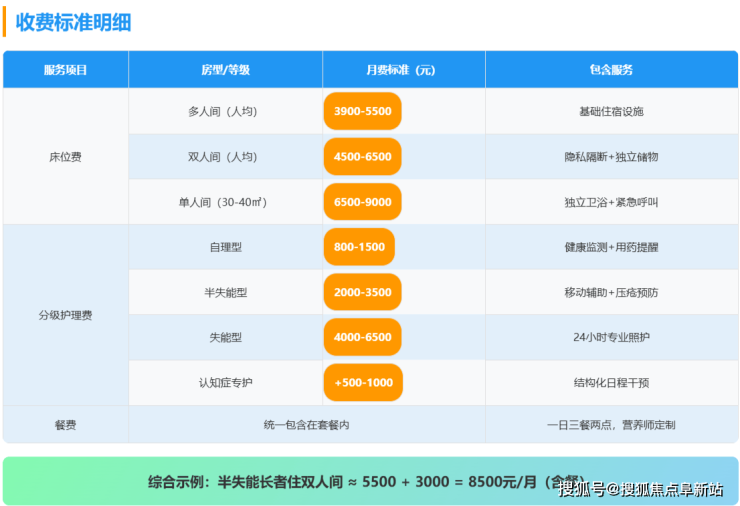Click the 4500-6500 price badge

tap(362, 157)
